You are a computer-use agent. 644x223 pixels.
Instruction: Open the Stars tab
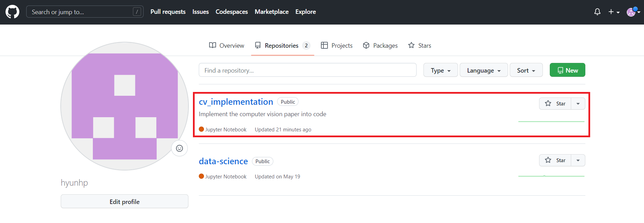point(420,46)
